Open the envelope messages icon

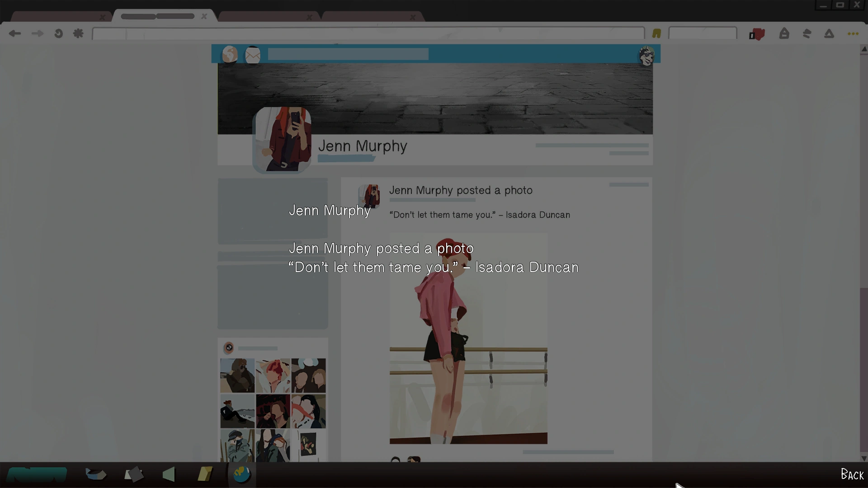pos(253,55)
